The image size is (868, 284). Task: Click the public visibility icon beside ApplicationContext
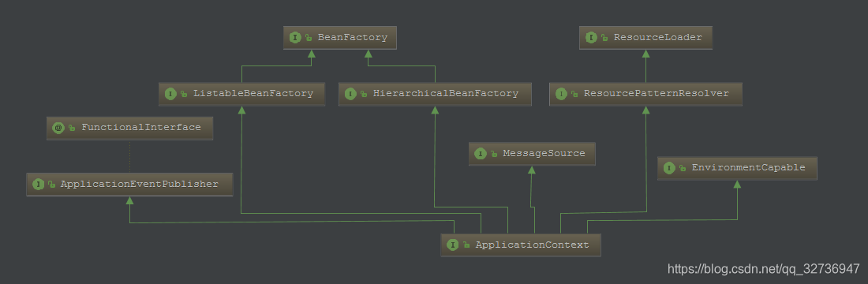[x=466, y=245]
